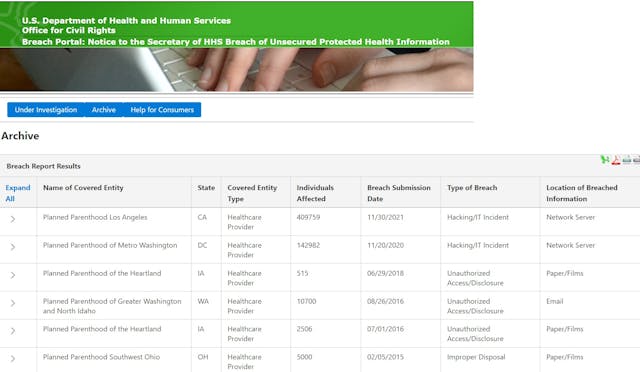
Task: Click the '11/30/2021' submission date
Action: tap(385, 217)
